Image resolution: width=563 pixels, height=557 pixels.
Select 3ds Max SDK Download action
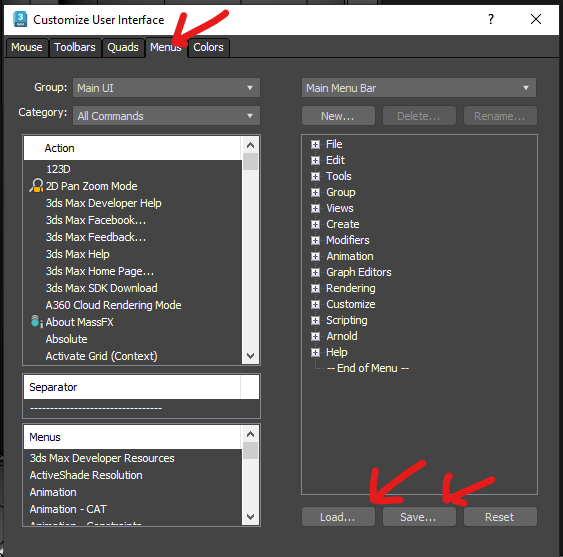102,288
